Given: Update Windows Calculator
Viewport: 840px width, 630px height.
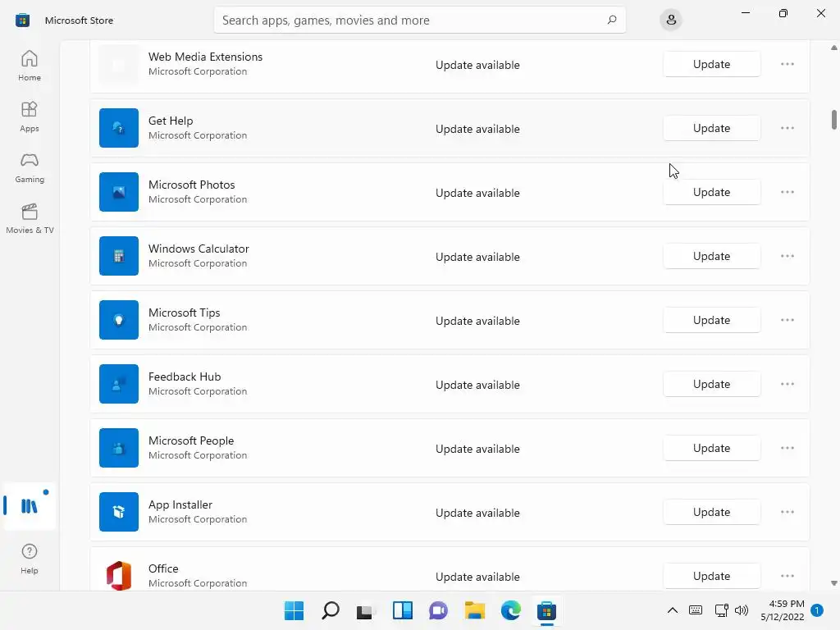Looking at the screenshot, I should tap(711, 256).
